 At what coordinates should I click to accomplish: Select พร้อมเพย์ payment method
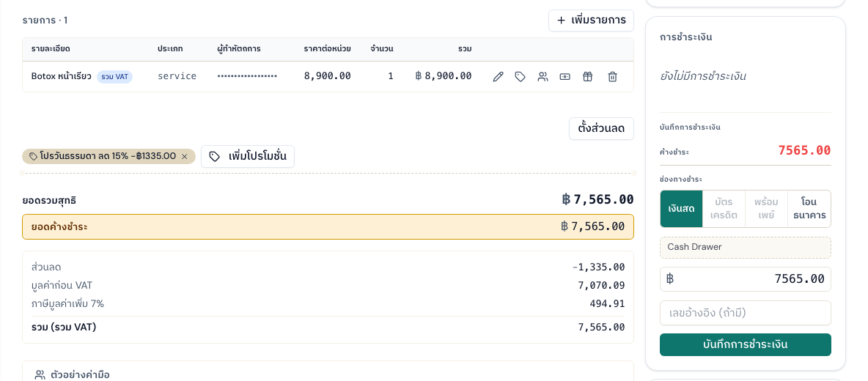[766, 209]
